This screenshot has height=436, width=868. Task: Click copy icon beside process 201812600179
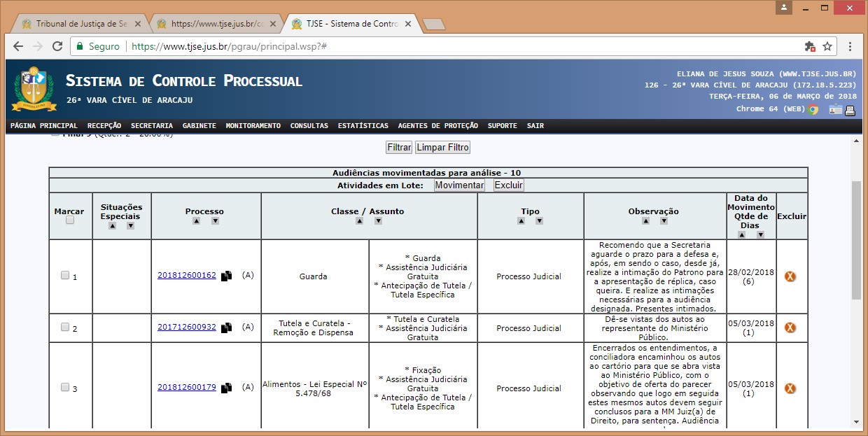226,388
